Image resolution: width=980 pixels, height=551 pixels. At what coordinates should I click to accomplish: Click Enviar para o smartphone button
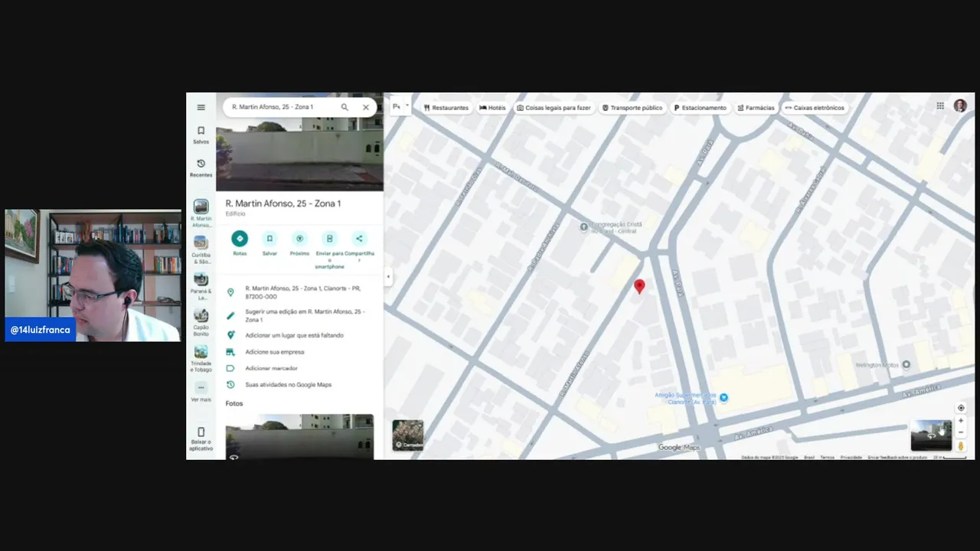coord(329,239)
